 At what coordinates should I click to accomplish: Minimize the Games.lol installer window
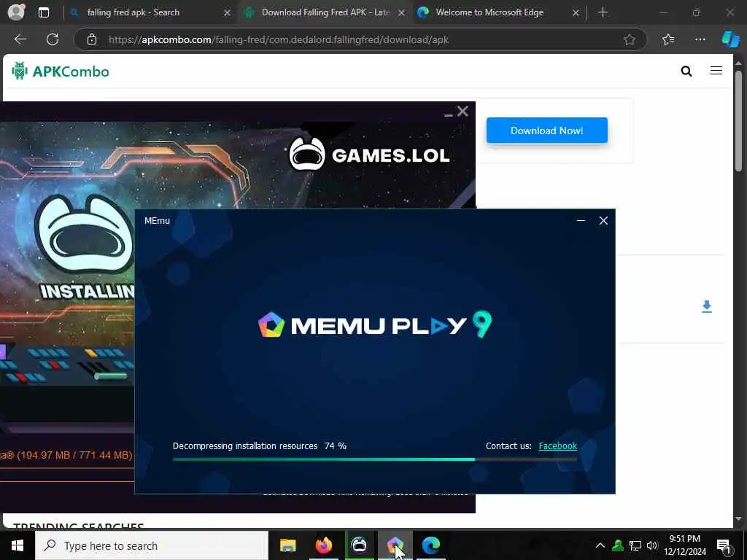coord(448,113)
